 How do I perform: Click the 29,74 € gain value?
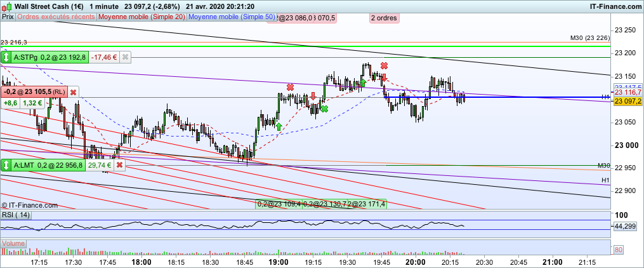100,165
